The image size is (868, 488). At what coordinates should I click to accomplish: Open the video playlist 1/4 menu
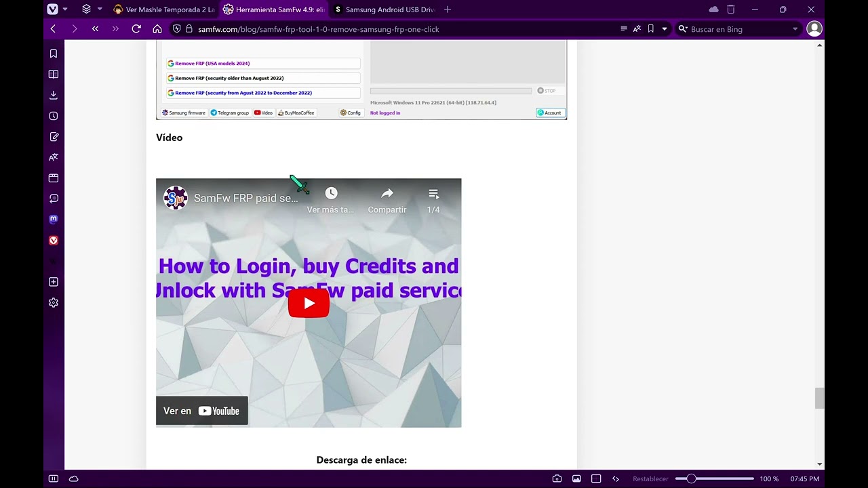pyautogui.click(x=433, y=201)
